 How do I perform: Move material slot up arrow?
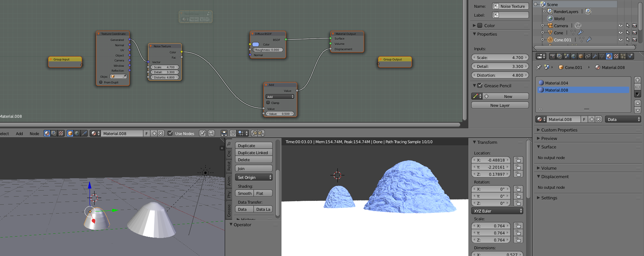[x=638, y=103]
